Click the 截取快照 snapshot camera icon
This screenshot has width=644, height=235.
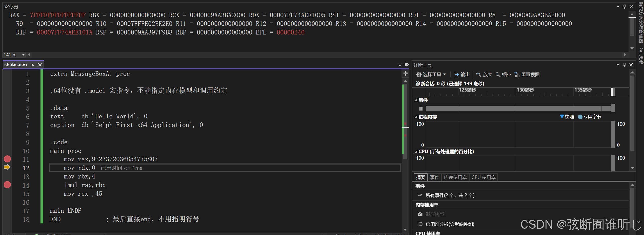pyautogui.click(x=420, y=214)
